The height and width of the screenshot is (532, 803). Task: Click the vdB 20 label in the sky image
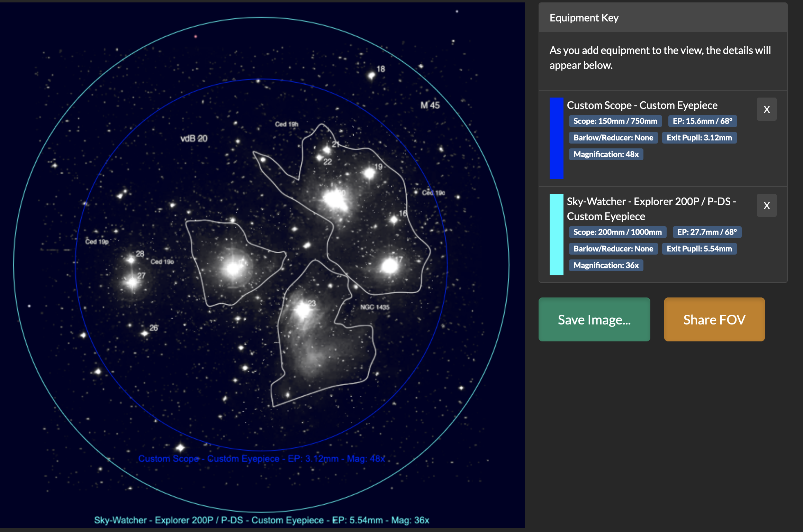194,139
